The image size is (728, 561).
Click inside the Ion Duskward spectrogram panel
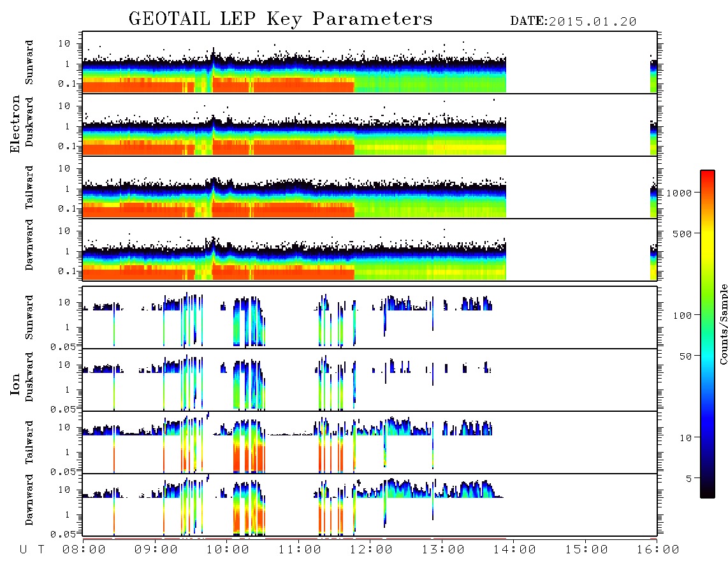pyautogui.click(x=370, y=380)
